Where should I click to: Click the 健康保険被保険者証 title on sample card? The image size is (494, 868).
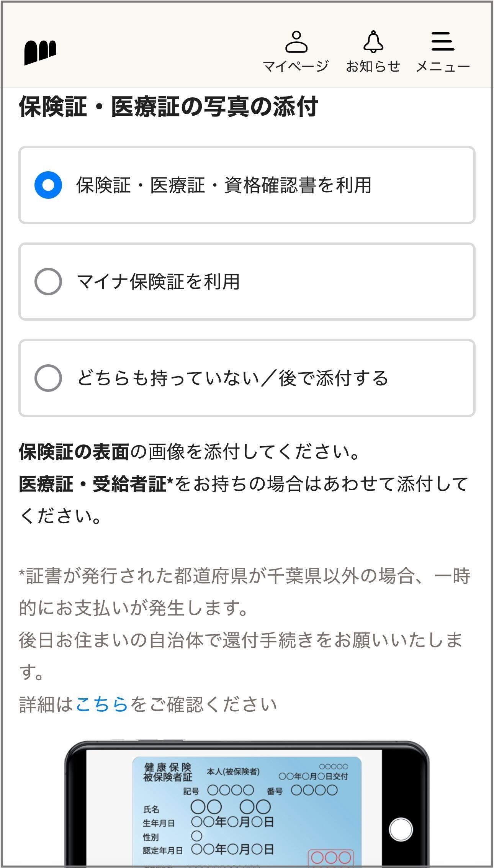pyautogui.click(x=167, y=772)
